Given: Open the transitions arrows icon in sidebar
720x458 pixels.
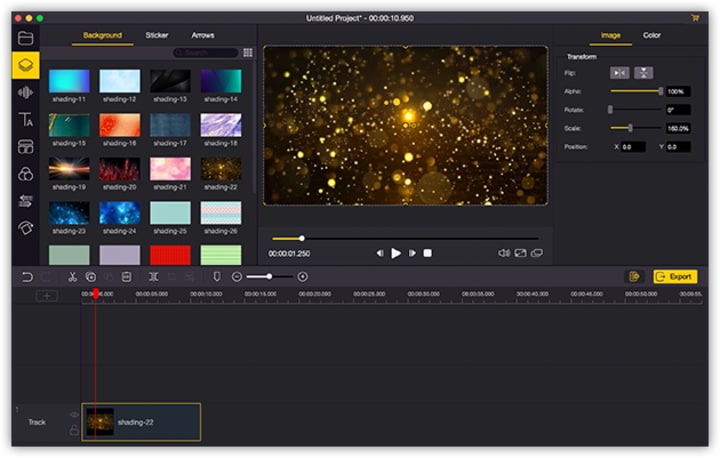Looking at the screenshot, I should click(x=25, y=201).
